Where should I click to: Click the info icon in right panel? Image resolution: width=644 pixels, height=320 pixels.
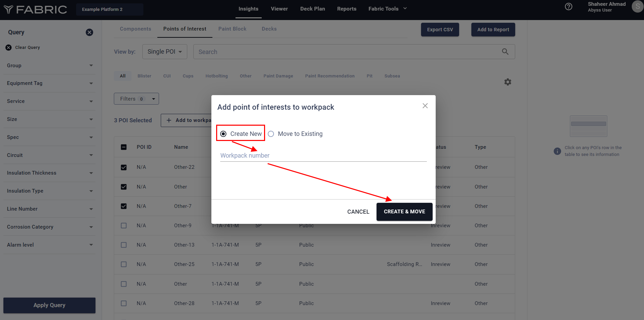[x=557, y=151]
